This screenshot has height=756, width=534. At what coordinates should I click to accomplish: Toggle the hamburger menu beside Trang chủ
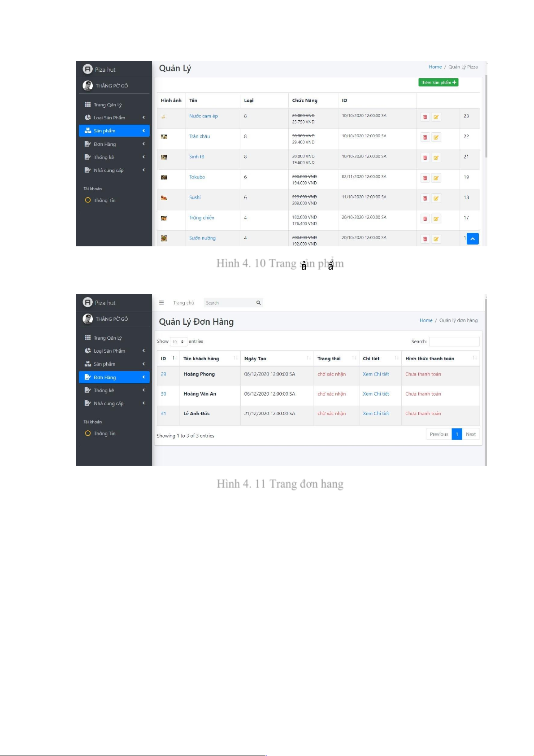[x=161, y=303]
